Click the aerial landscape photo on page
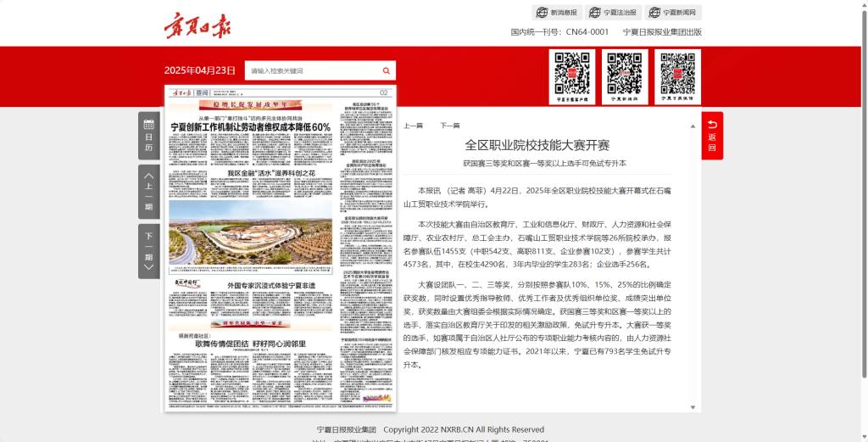This screenshot has width=868, height=442. coord(250,231)
